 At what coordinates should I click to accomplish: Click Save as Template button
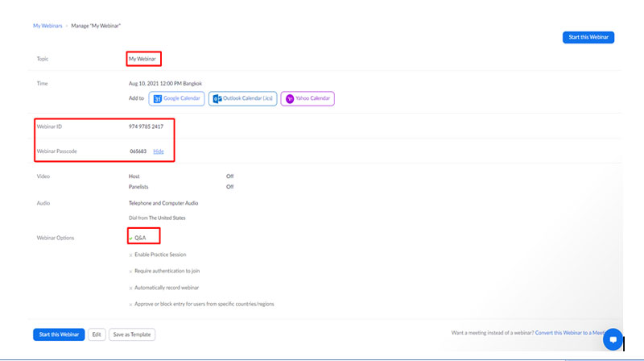(132, 334)
